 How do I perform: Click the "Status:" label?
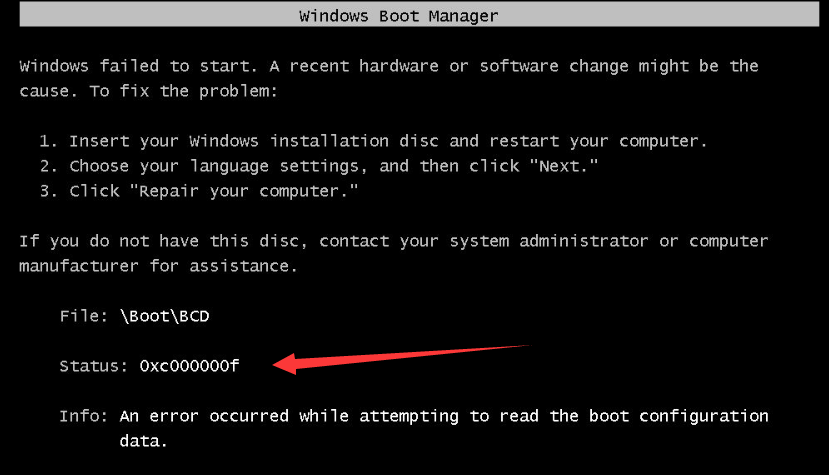tap(94, 366)
